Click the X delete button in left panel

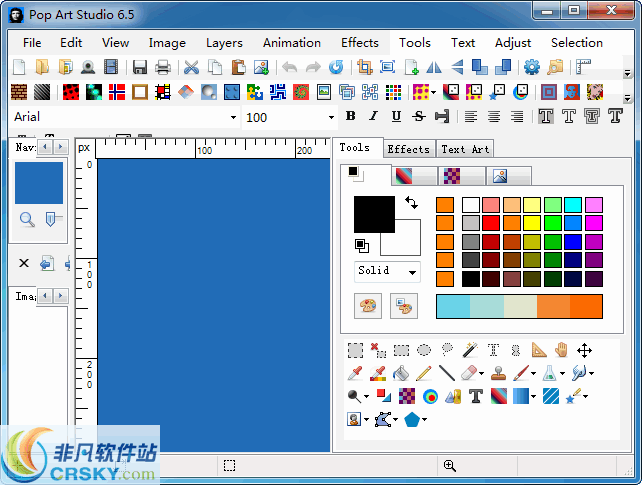[24, 263]
